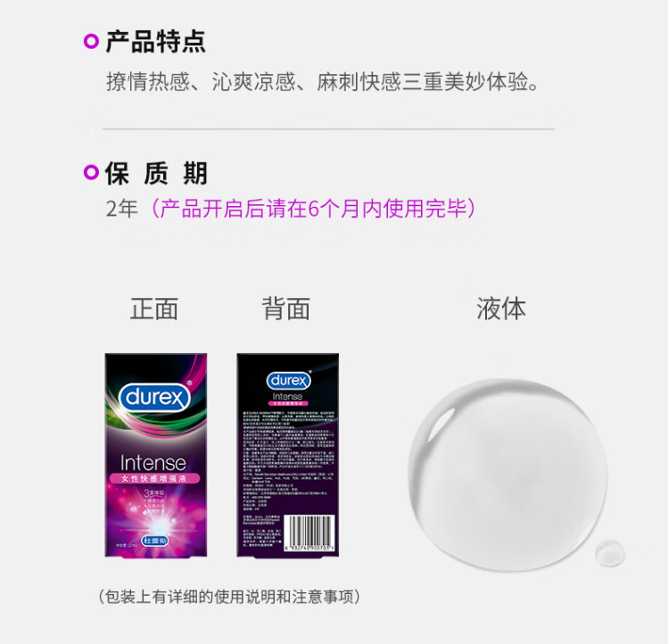
Task: Click the pink six-month usage notice
Action: point(314,209)
